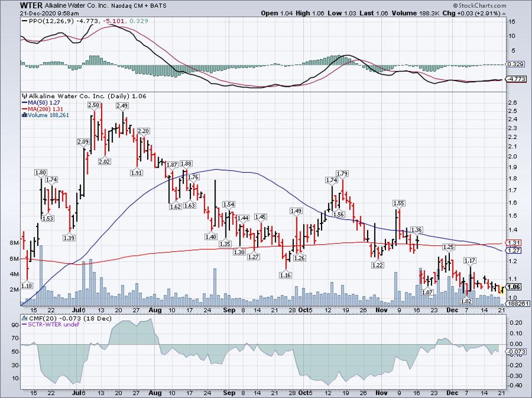Click the 0.329 PPO histogram axis tag
Screen dimensions: 532x398
[x=515, y=64]
